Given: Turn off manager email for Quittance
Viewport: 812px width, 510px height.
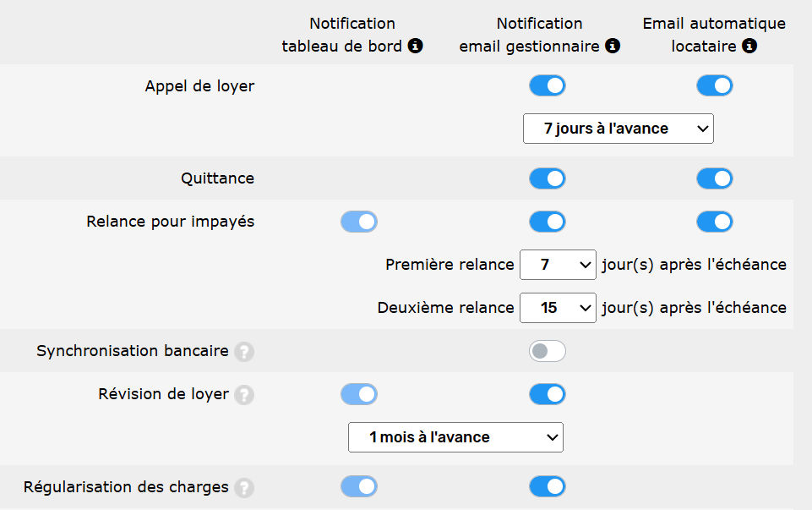Looking at the screenshot, I should point(547,178).
